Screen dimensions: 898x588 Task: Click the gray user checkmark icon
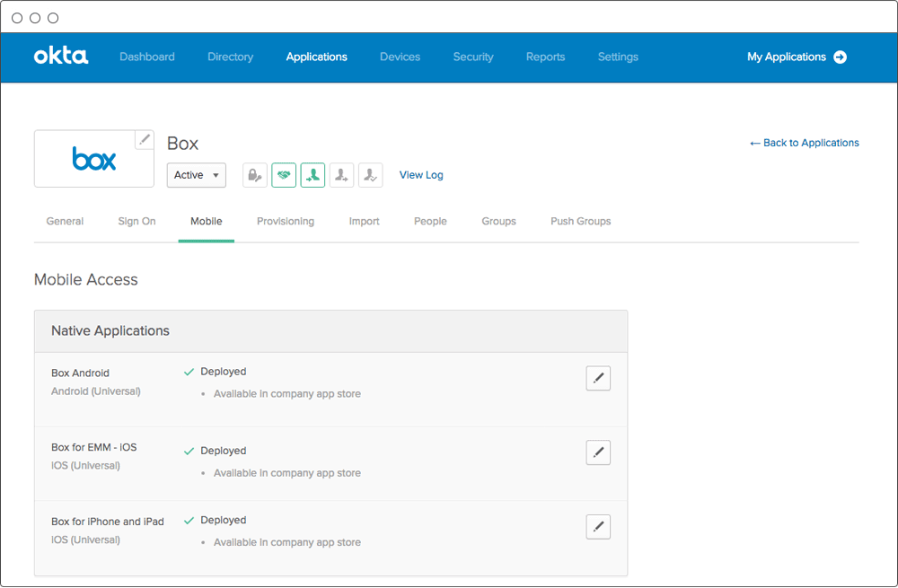pos(370,175)
